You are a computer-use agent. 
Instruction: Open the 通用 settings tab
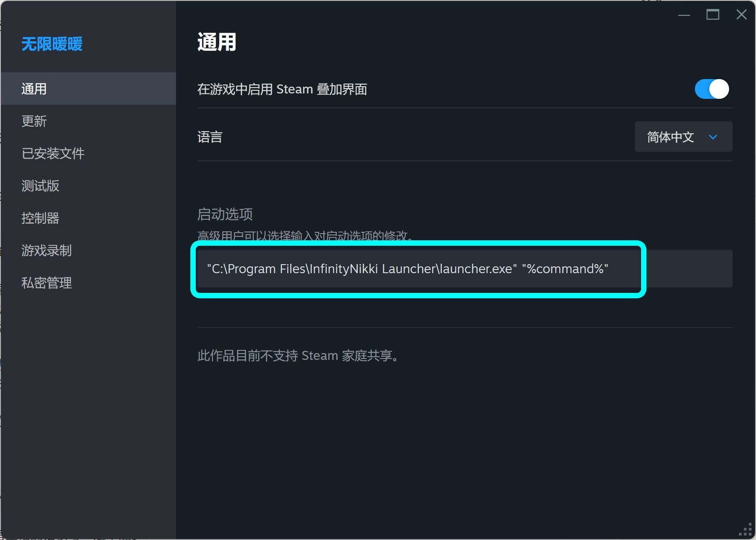pyautogui.click(x=88, y=89)
